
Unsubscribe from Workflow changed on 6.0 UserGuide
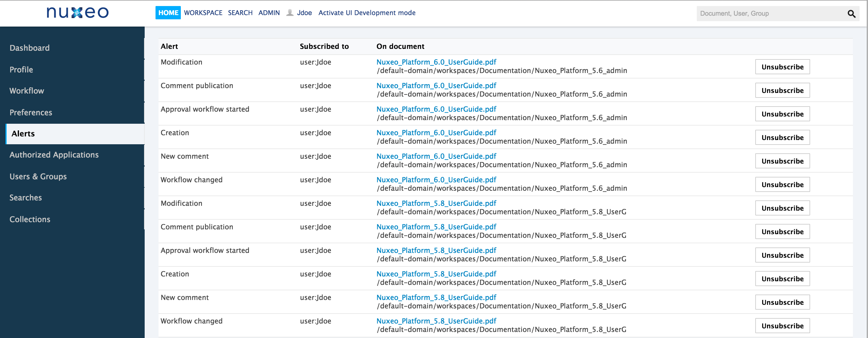[782, 184]
